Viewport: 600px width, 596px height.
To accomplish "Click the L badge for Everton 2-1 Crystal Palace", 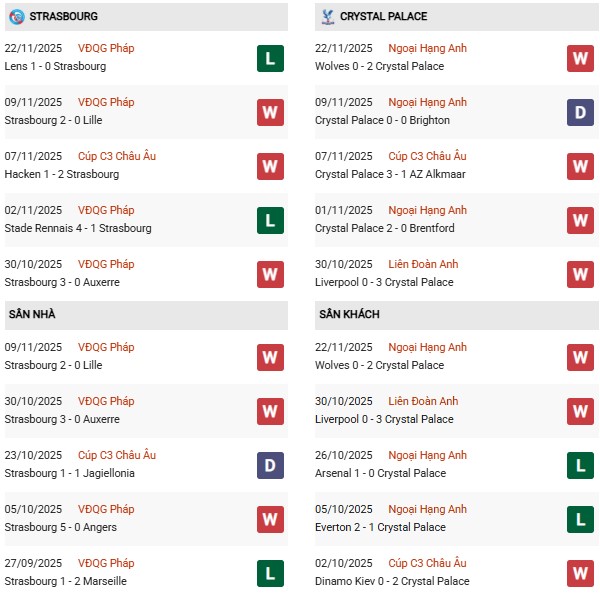I will [x=580, y=519].
